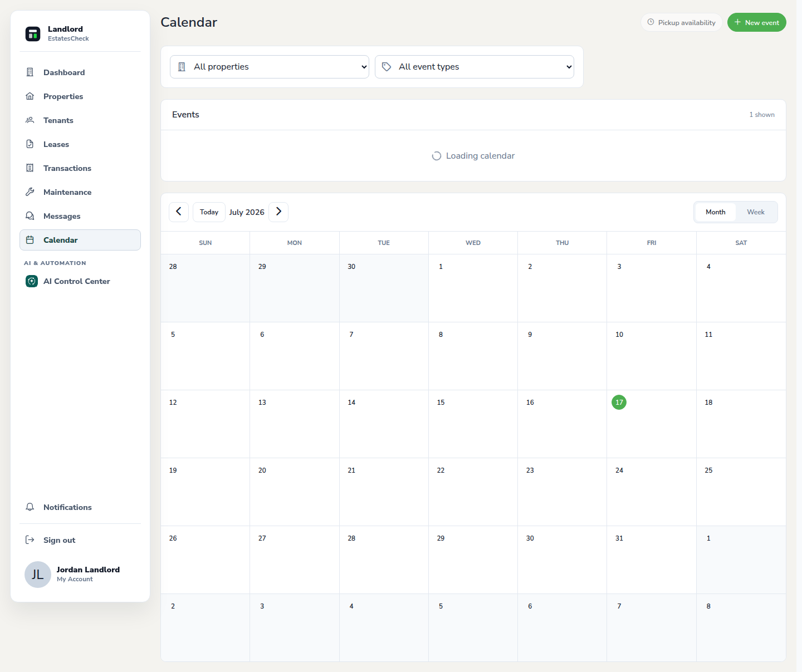Click the Notifications bell icon

30,507
